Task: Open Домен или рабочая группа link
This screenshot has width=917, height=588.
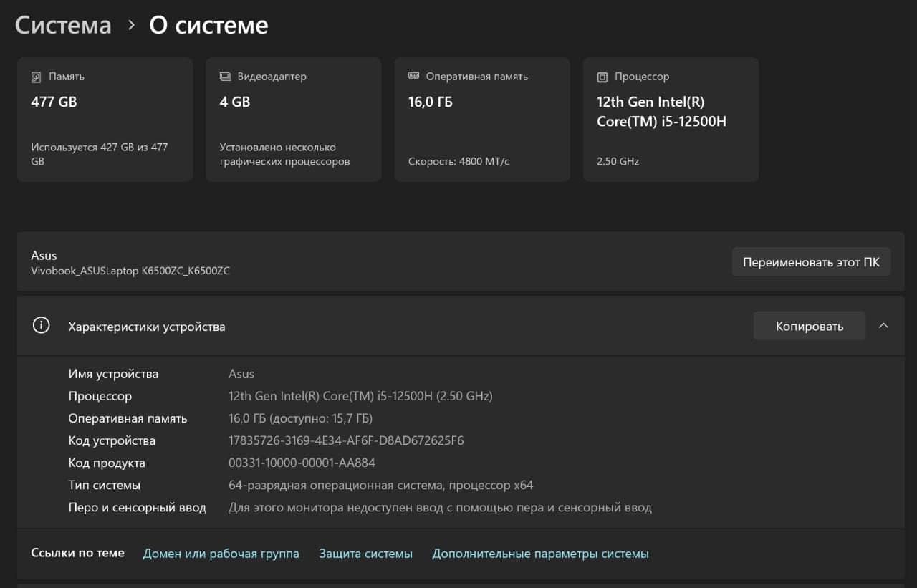Action: 221,554
